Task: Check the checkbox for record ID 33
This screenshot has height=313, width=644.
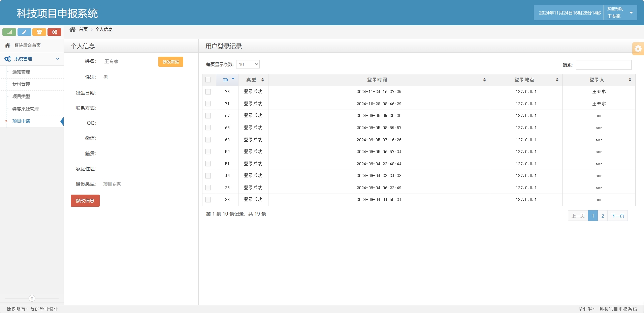Action: [x=208, y=200]
